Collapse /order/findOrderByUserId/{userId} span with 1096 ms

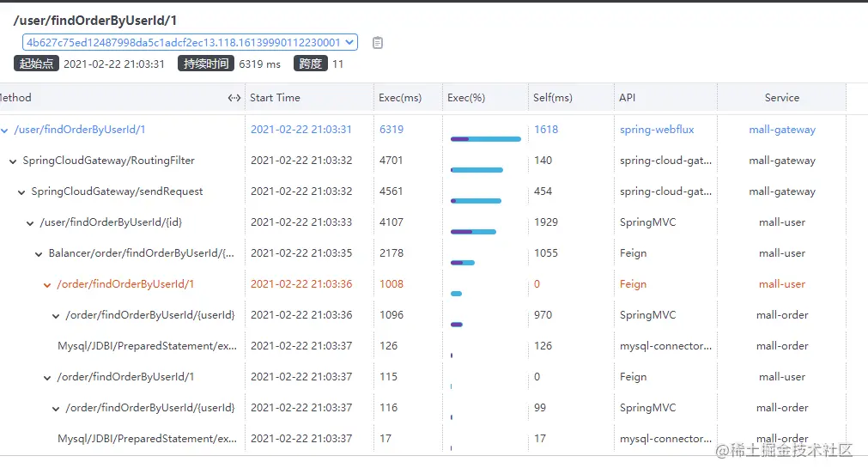56,316
